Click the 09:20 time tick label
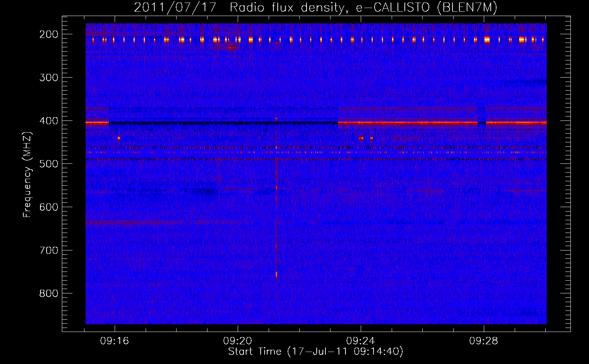 [238, 341]
